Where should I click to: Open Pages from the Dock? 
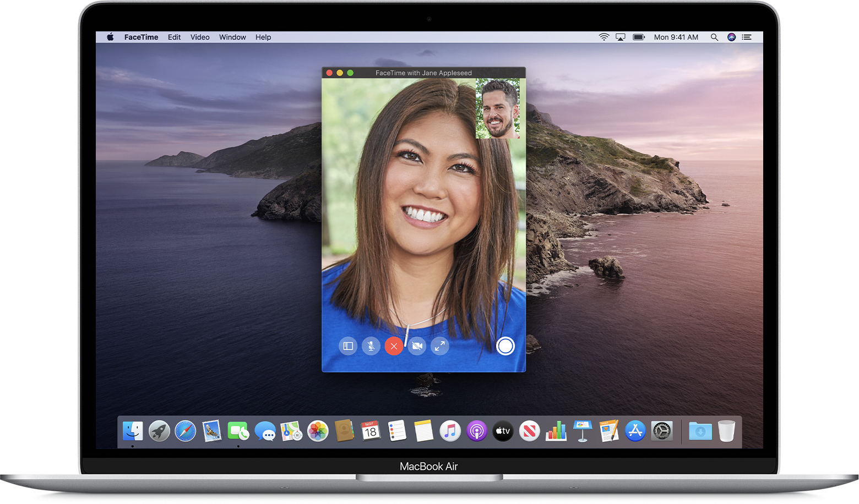point(608,431)
